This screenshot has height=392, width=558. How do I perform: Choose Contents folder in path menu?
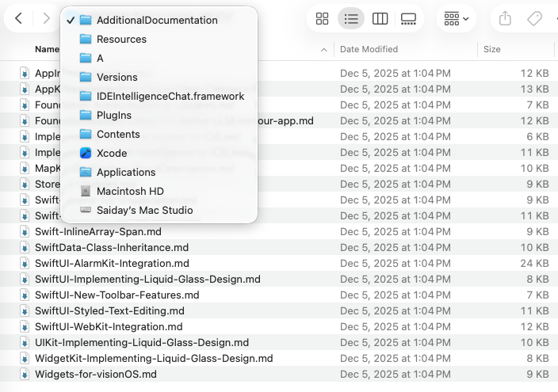click(x=159, y=134)
